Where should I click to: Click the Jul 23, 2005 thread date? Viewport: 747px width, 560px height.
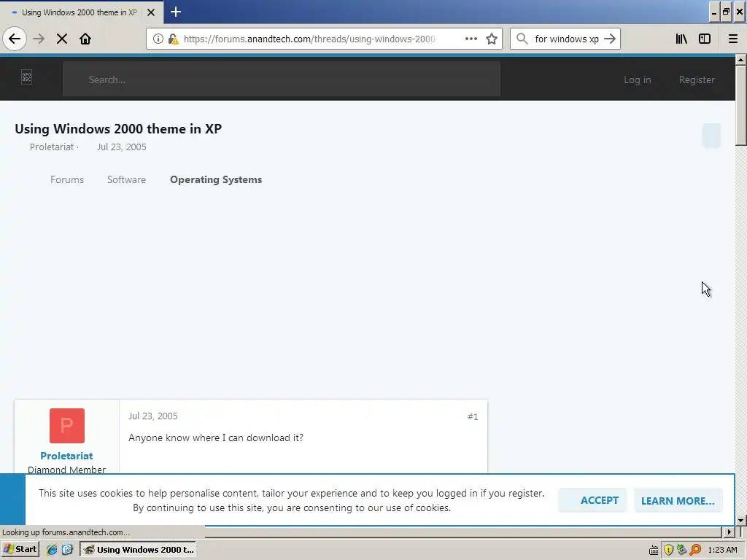(x=122, y=147)
